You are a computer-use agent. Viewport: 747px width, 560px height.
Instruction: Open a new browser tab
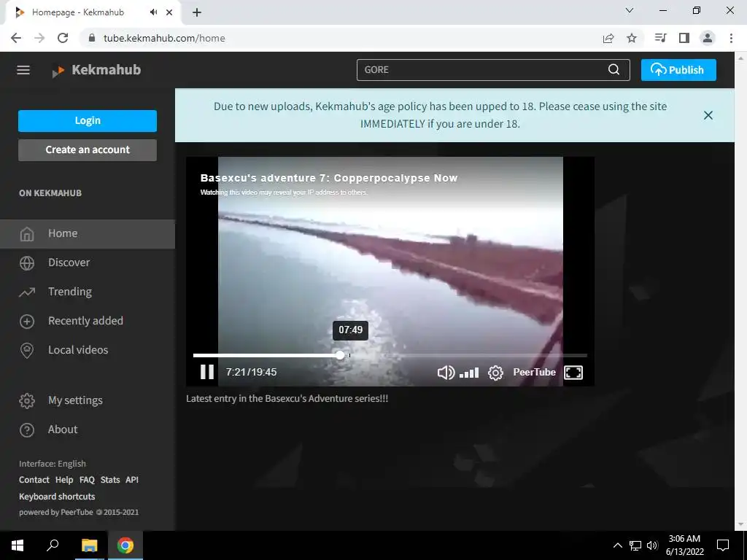point(197,12)
